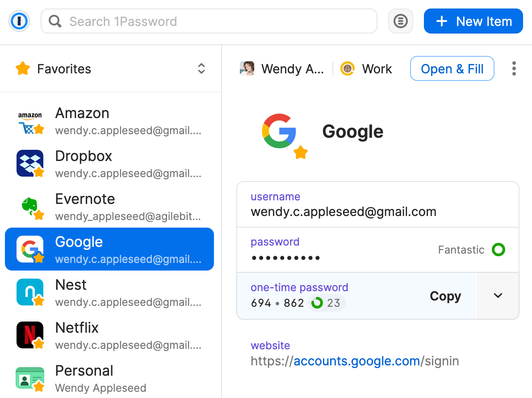Click the account profile menu icon
532x398 pixels.
click(x=400, y=21)
